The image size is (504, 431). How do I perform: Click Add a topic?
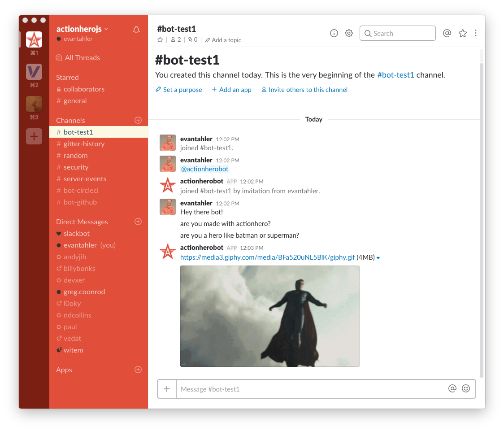coord(223,40)
